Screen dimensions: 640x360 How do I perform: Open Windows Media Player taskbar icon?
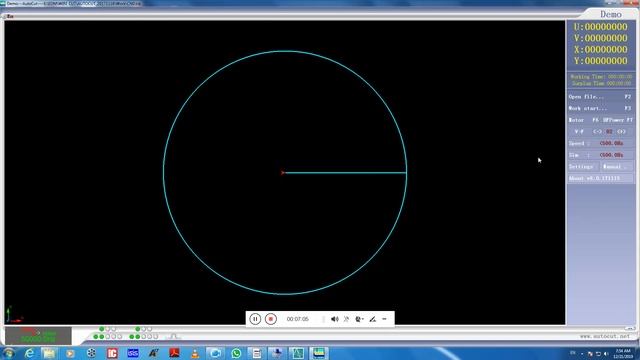tap(70, 353)
